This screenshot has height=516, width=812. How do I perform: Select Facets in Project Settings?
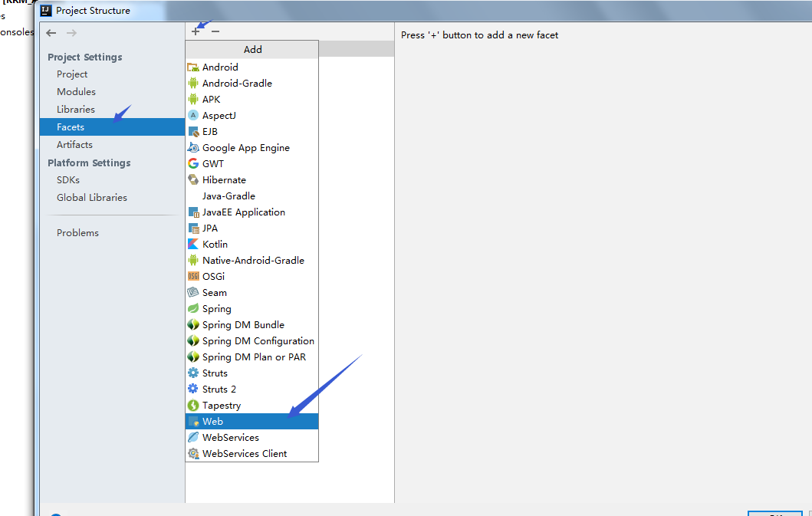point(112,127)
